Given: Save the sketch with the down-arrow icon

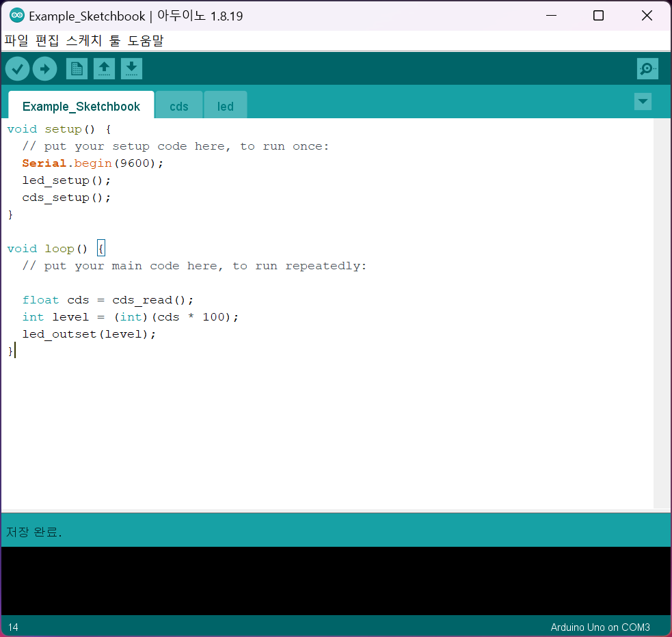Looking at the screenshot, I should click(131, 68).
